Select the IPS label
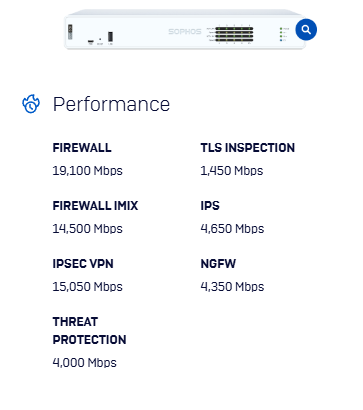The height and width of the screenshot is (410, 363). pos(210,206)
